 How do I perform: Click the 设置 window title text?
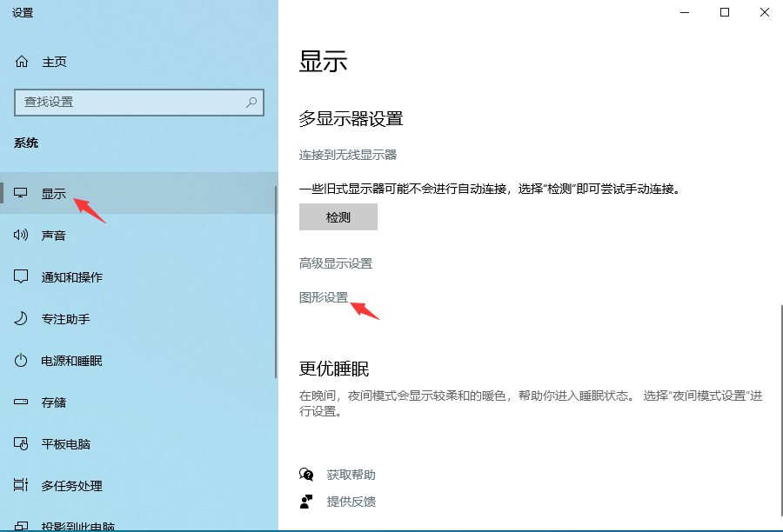(x=23, y=13)
